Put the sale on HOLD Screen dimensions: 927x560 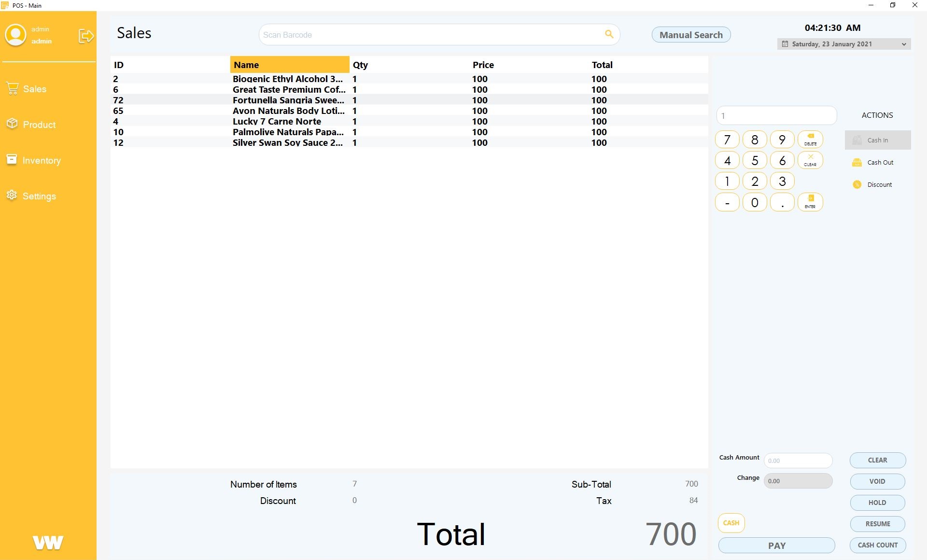click(877, 503)
